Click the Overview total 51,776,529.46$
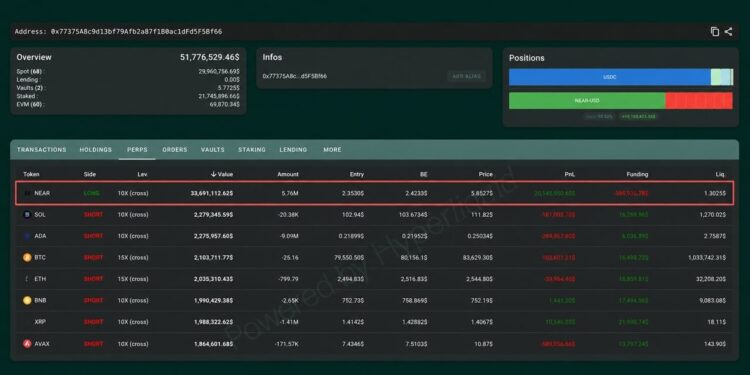750x375 pixels. coord(210,57)
